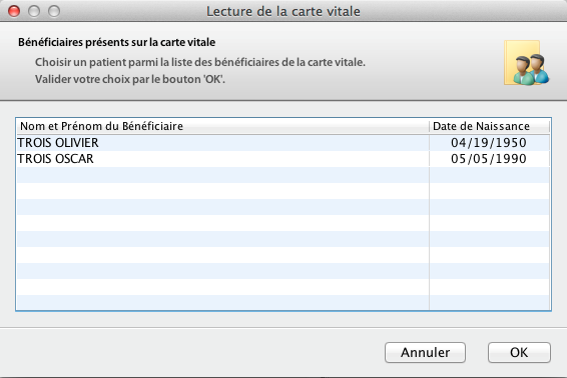
Task: Click the Valider votre choix instruction line
Action: tap(130, 79)
